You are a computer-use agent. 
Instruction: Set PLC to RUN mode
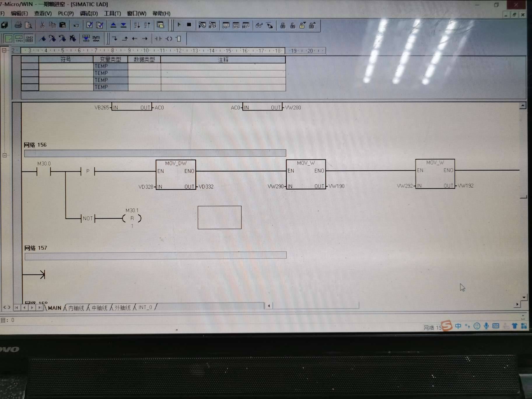coord(179,25)
